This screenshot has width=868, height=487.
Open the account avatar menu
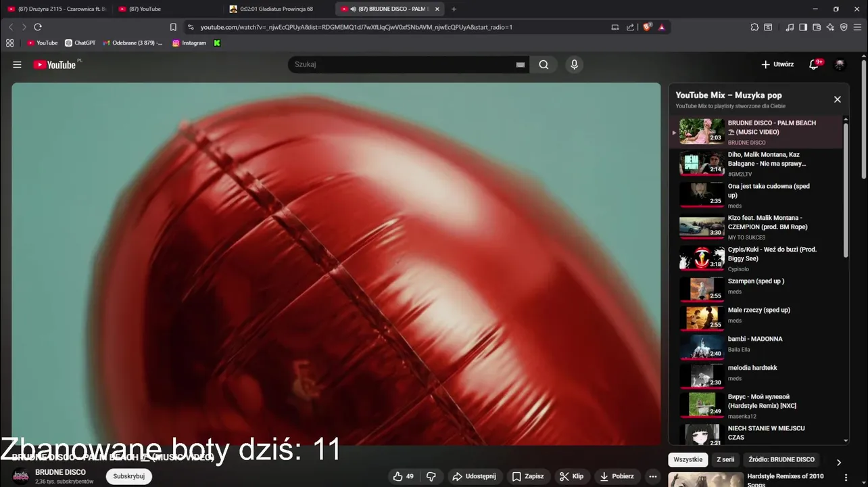point(840,64)
